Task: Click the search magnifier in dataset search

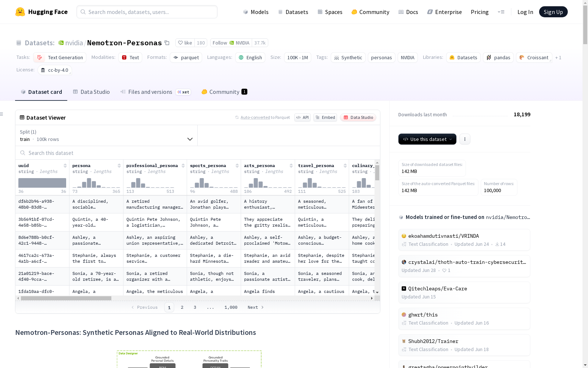Action: (23, 153)
